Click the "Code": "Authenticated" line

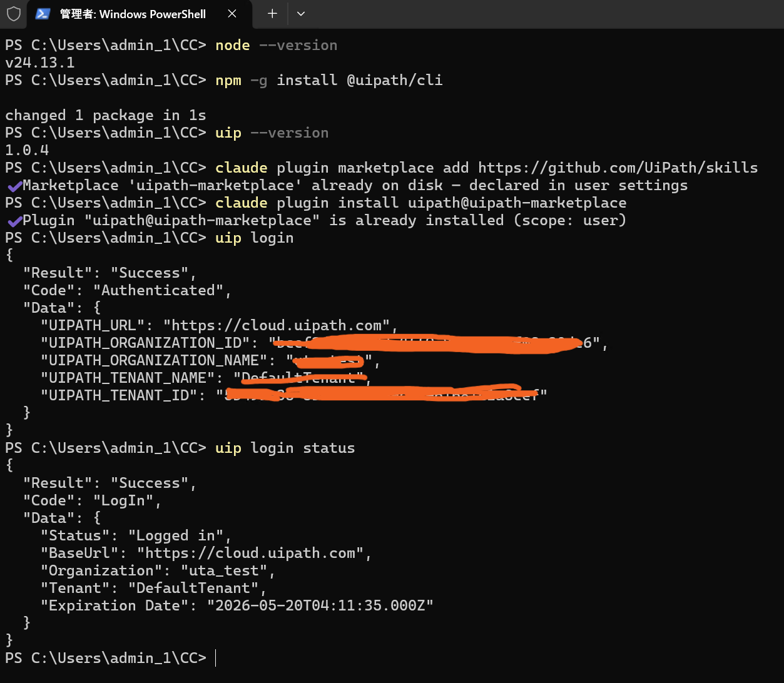click(x=128, y=290)
